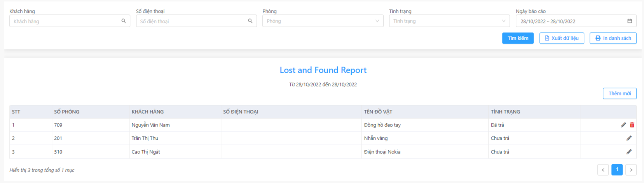Edit the Nguyễn Văn Nam row with pencil icon
The image size is (644, 183).
(623, 125)
